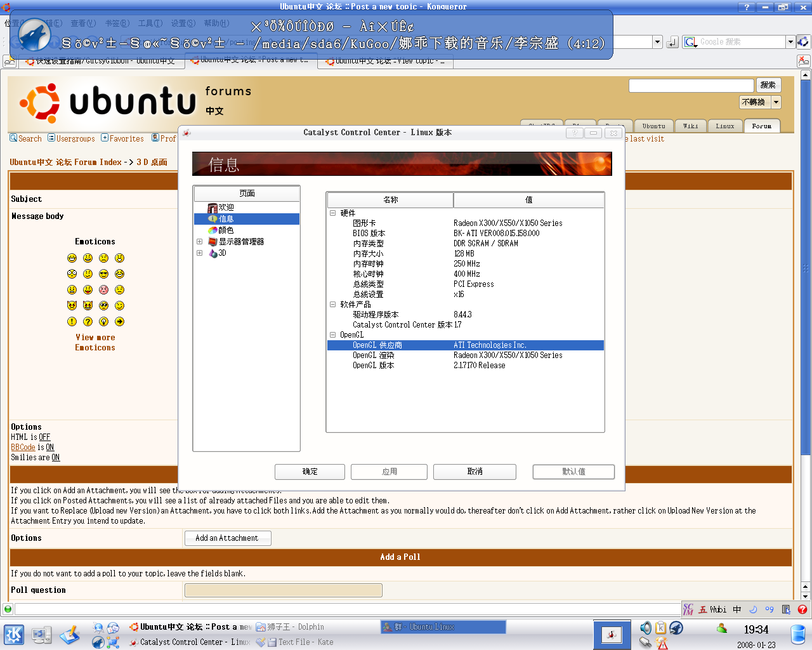This screenshot has height=650, width=812.
Task: Click the desktop pager thumbnail
Action: tap(612, 635)
